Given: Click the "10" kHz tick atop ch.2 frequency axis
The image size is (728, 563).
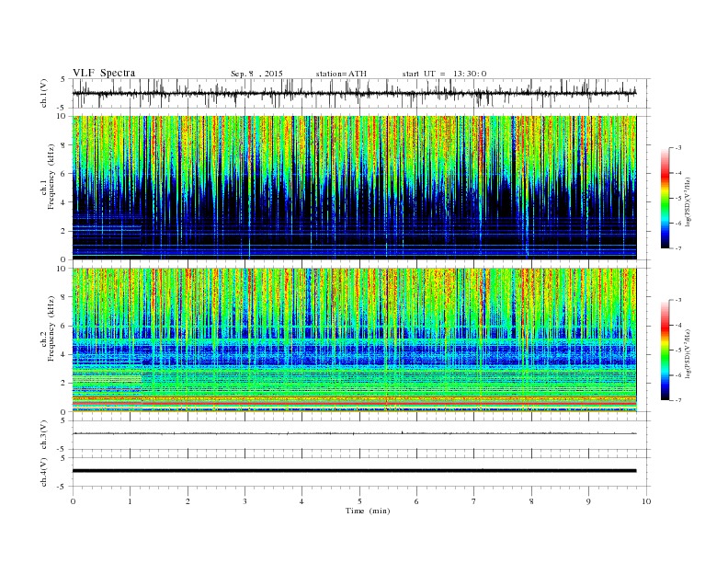Looking at the screenshot, I should pos(63,269).
